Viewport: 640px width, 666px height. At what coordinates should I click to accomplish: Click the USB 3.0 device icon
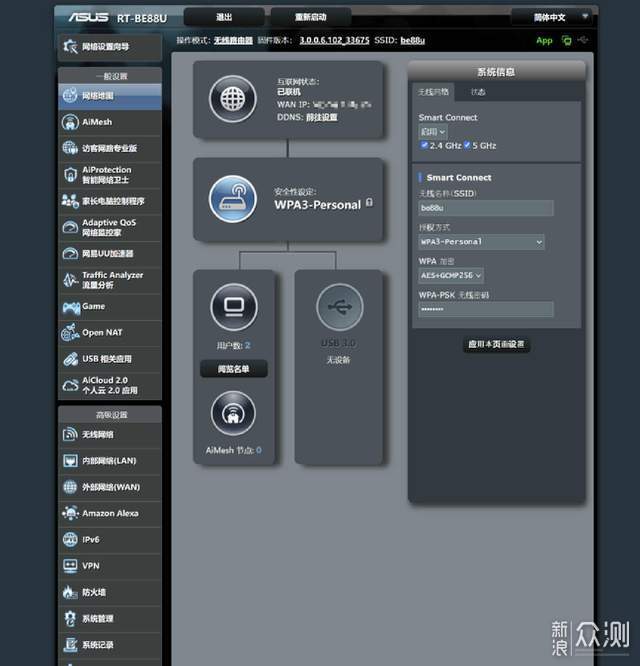340,307
